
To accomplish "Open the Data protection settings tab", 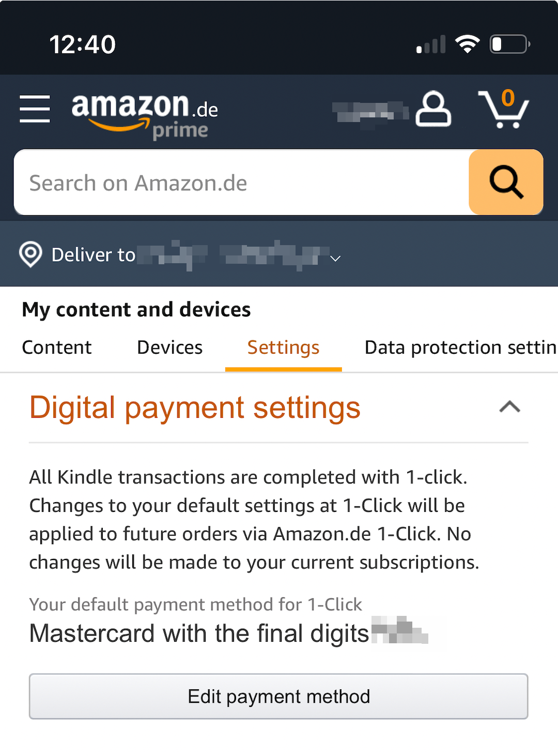I will click(460, 347).
